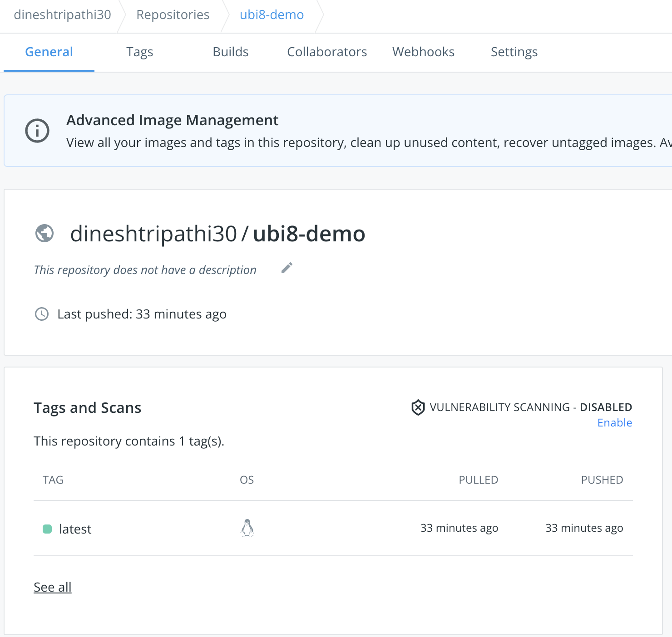The width and height of the screenshot is (672, 637).
Task: Open the description edit pencil icon
Action: coord(286,268)
